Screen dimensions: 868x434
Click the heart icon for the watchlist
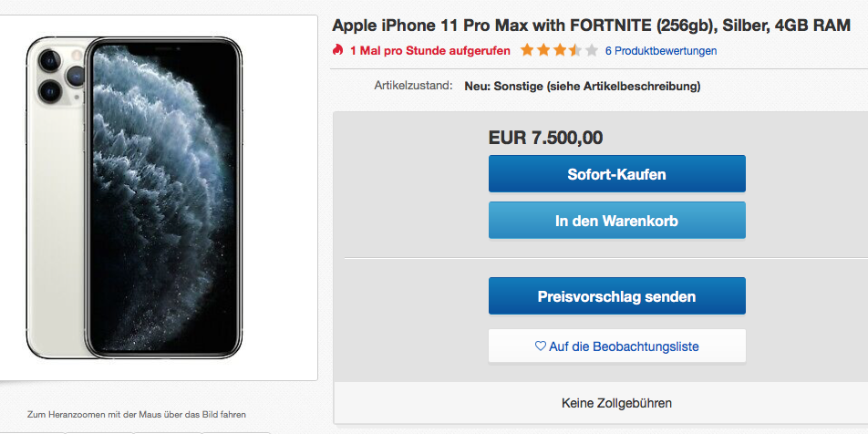(x=540, y=346)
